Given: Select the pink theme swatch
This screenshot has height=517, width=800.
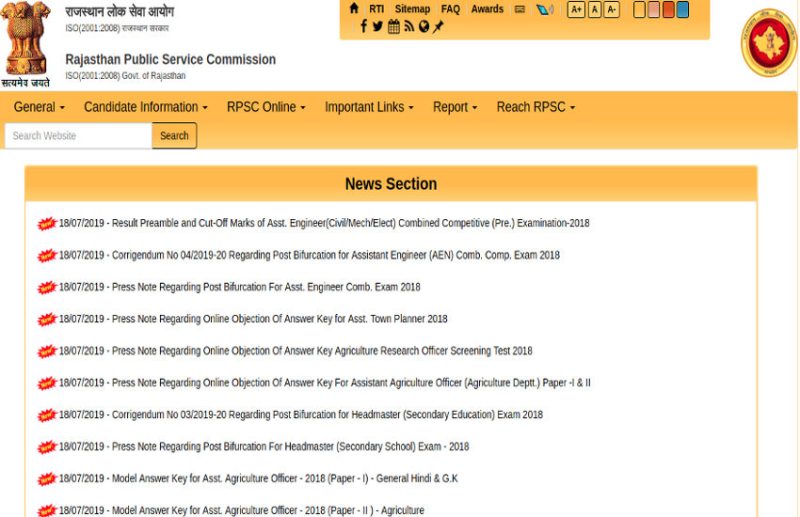Looking at the screenshot, I should coord(654,9).
